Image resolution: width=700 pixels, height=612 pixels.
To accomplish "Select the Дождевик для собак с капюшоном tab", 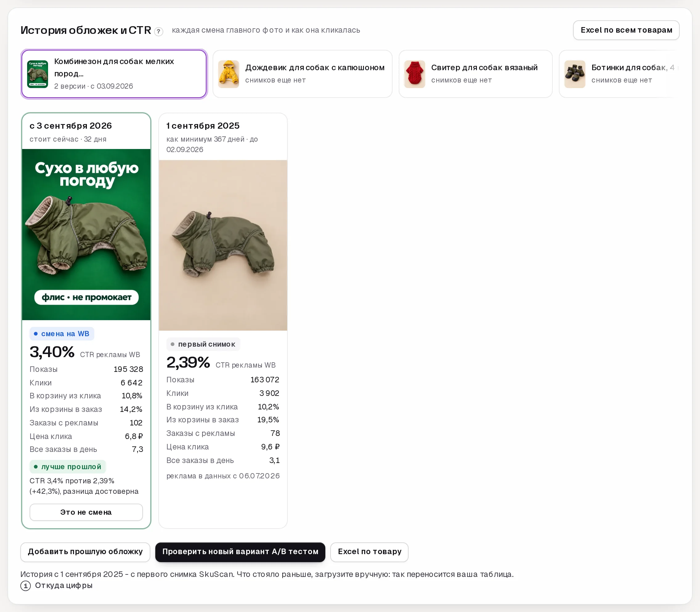I will [x=303, y=74].
